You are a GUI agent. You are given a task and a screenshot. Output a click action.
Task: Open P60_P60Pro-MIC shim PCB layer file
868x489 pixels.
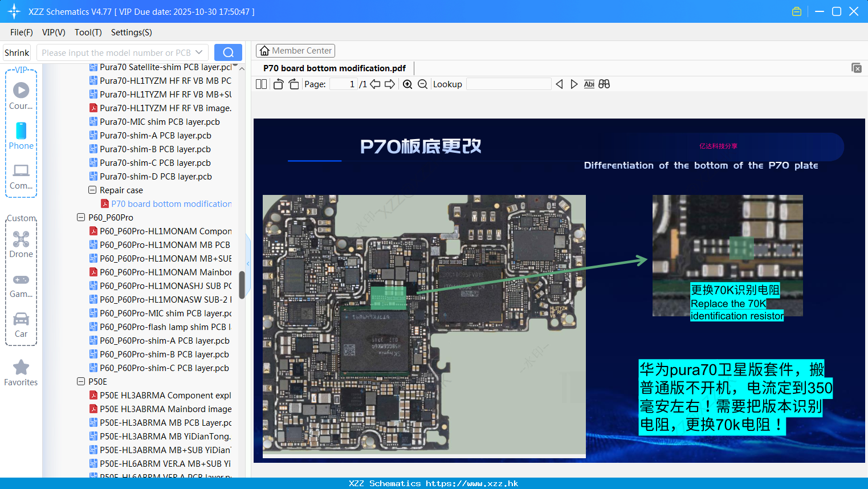click(x=160, y=313)
